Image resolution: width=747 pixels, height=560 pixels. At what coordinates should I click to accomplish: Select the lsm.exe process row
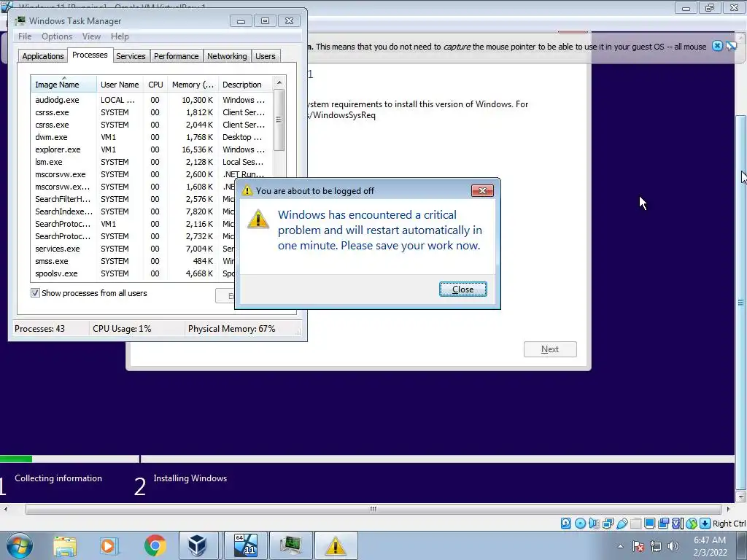click(152, 162)
